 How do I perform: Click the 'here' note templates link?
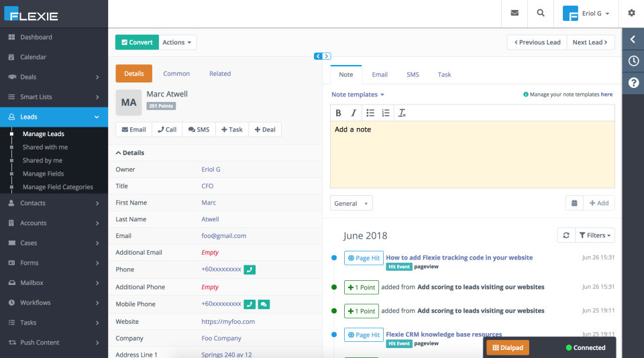(606, 95)
